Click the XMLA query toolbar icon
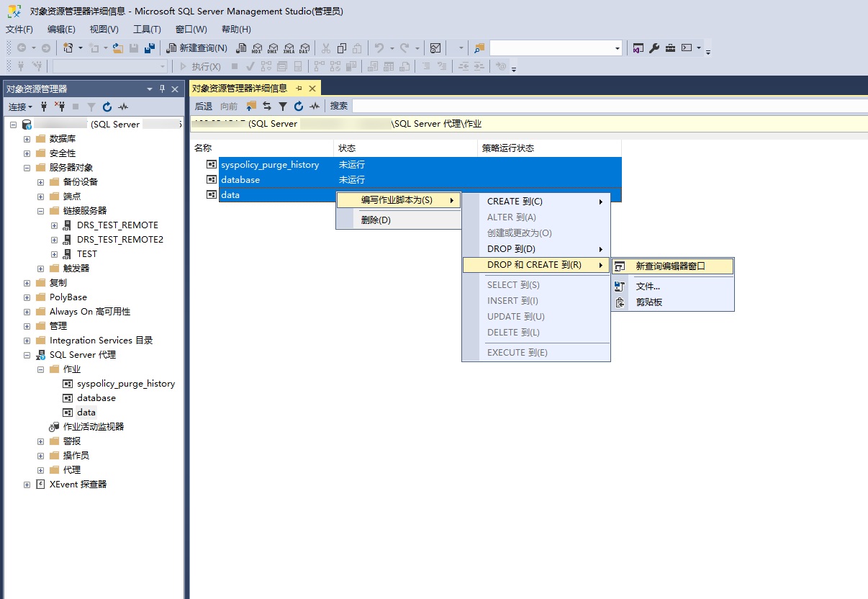 tap(289, 48)
